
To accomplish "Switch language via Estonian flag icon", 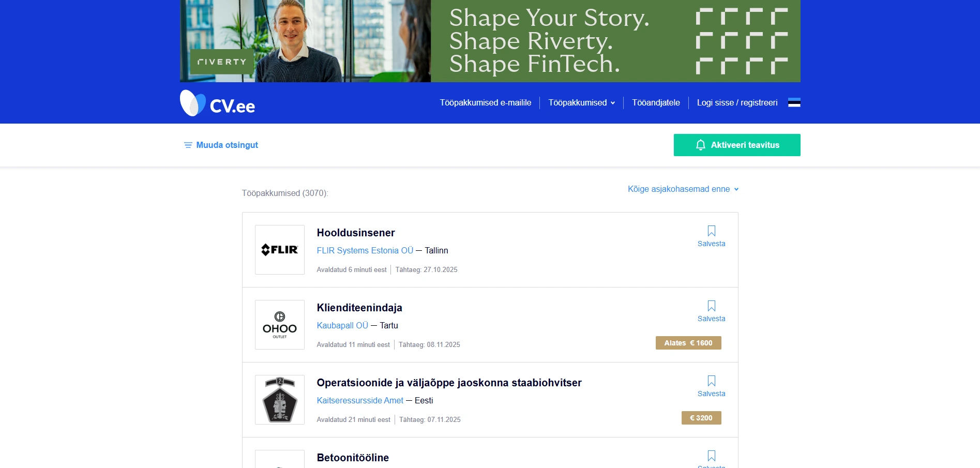I will click(794, 102).
